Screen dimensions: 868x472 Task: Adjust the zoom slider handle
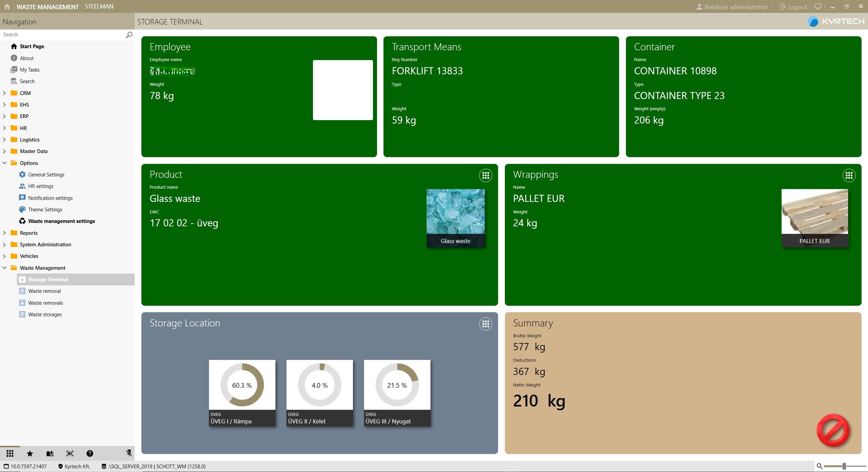tap(844, 466)
